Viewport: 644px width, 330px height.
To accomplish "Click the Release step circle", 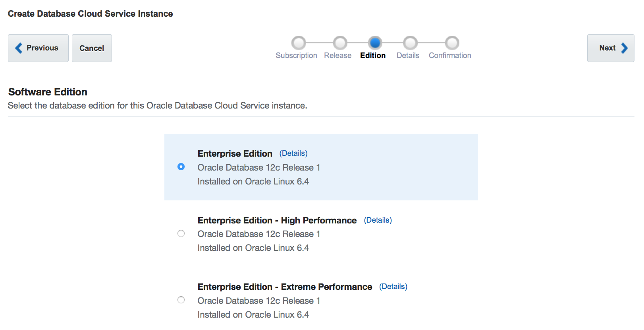I will [x=340, y=43].
